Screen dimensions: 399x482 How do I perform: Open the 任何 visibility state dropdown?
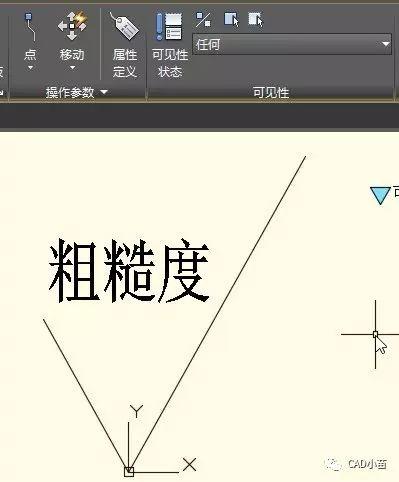click(292, 44)
